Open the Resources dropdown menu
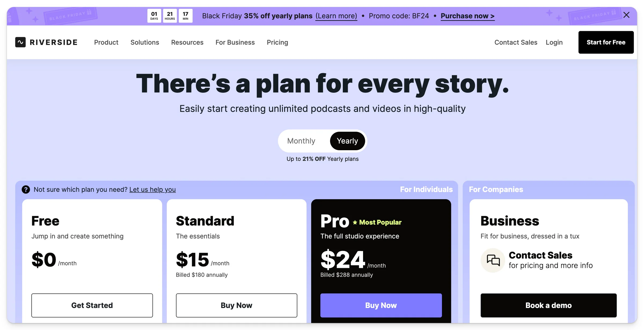The image size is (644, 330). pos(187,42)
